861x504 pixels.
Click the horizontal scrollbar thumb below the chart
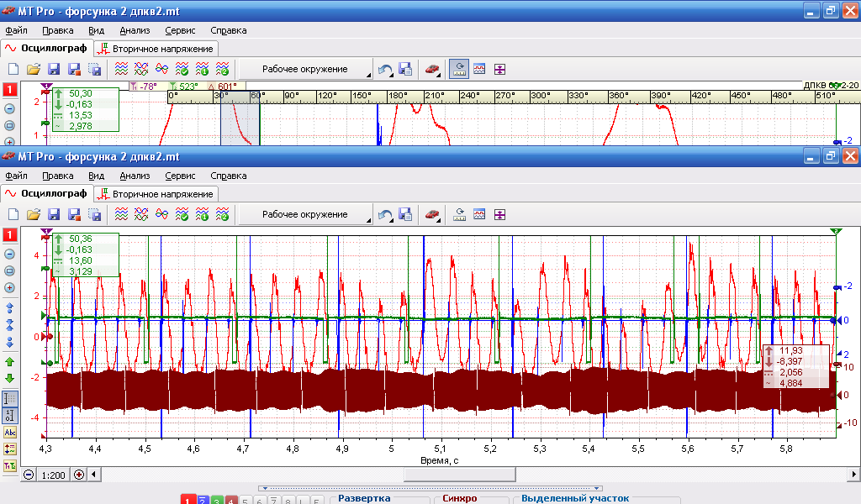click(x=460, y=475)
